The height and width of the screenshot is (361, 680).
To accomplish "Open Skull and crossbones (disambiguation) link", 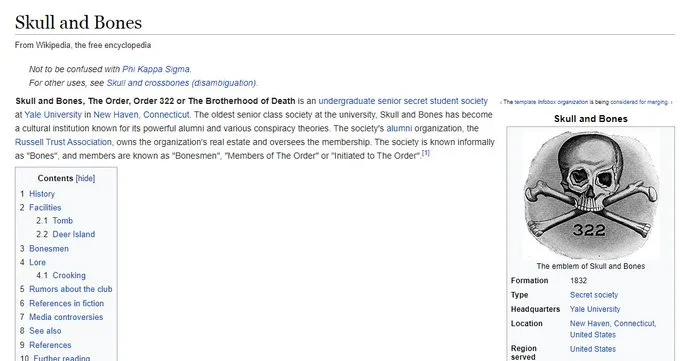I will 182,83.
